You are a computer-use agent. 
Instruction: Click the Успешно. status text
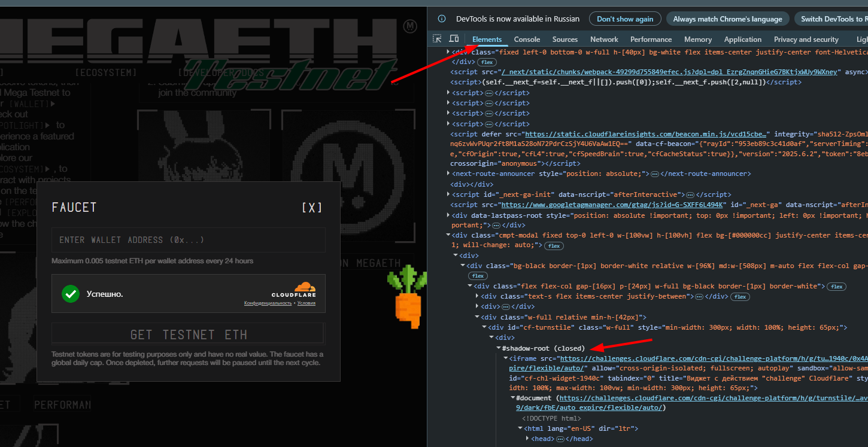[105, 294]
